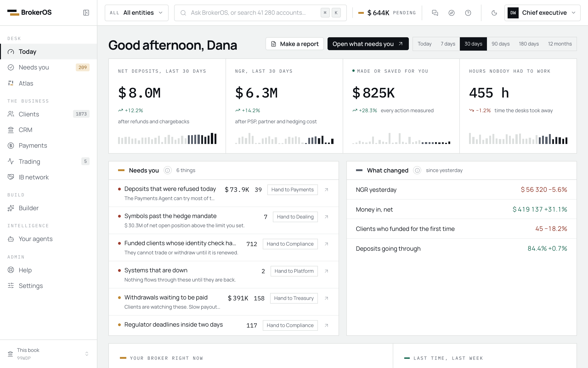Open Builder in sidebar
This screenshot has width=588, height=368.
[49, 208]
